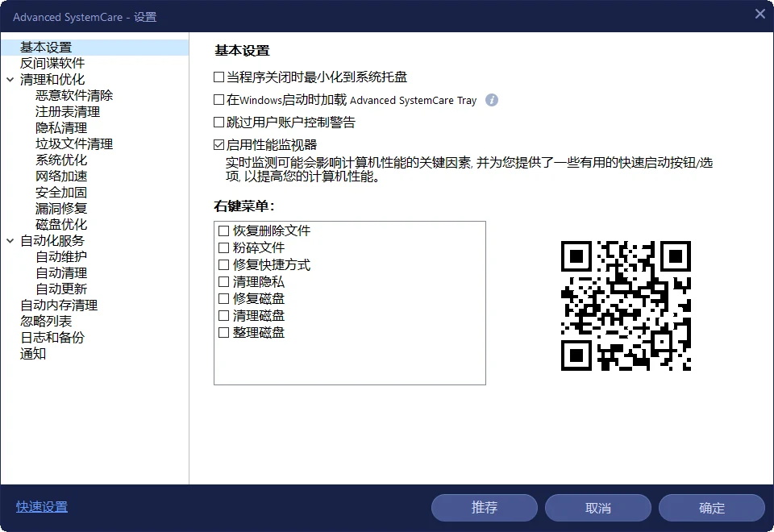This screenshot has height=532, width=774.
Task: Open 系统优化 settings
Action: (61, 160)
